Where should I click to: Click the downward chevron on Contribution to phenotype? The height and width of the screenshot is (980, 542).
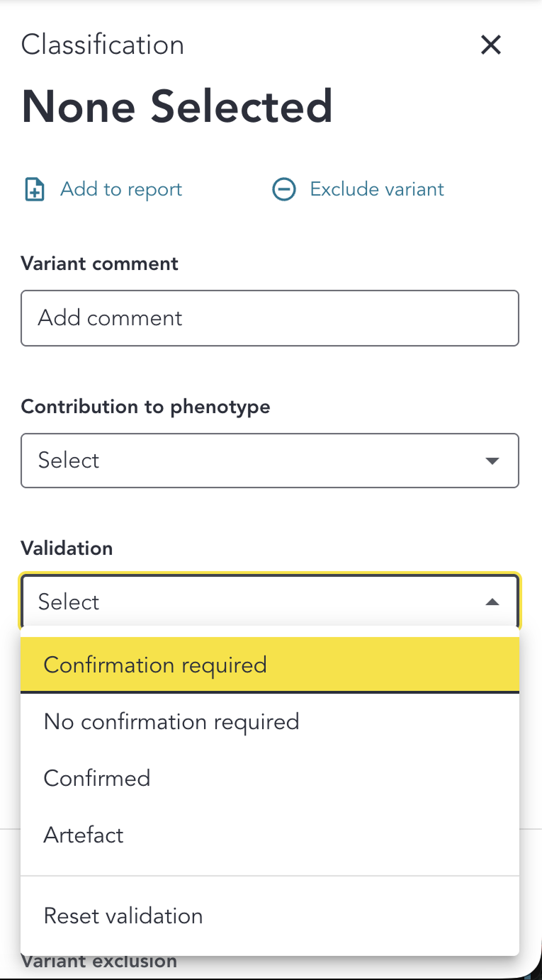click(x=492, y=461)
